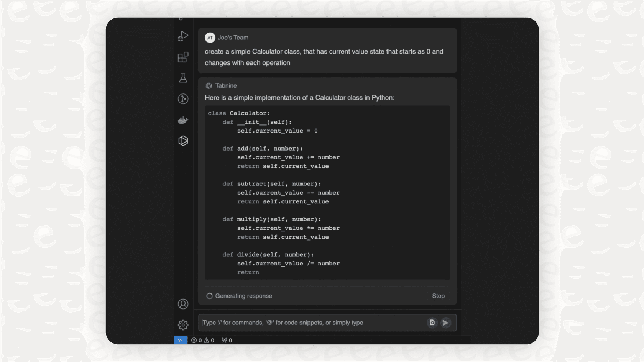Open the Docker extension sidebar
The height and width of the screenshot is (362, 644).
(183, 120)
